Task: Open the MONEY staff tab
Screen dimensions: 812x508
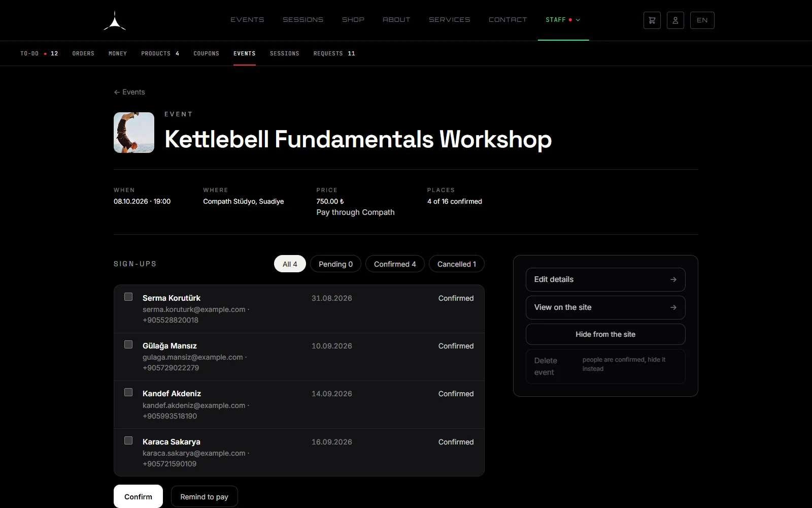Action: tap(118, 53)
